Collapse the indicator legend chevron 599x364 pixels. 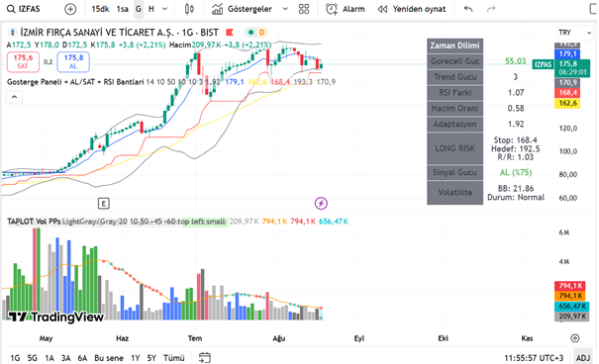(14, 97)
